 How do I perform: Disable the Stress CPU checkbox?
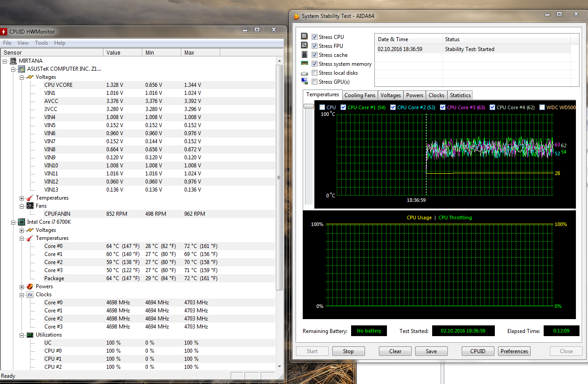[315, 37]
